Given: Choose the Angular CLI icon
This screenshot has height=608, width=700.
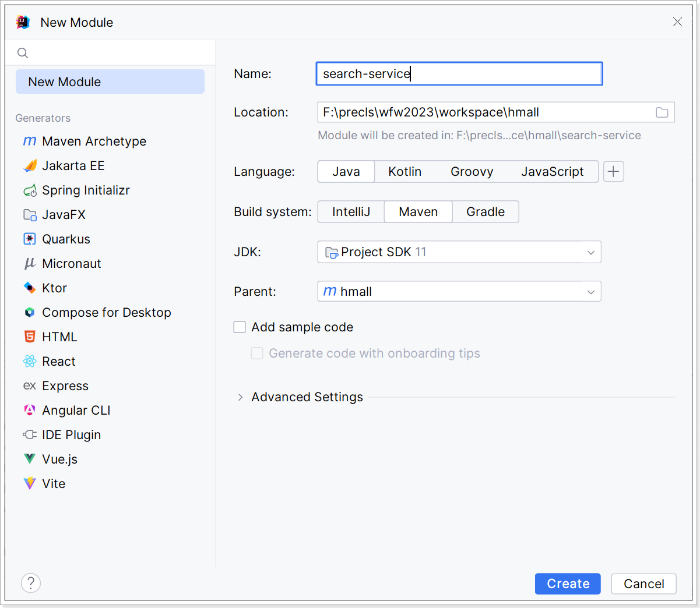Looking at the screenshot, I should (x=30, y=411).
